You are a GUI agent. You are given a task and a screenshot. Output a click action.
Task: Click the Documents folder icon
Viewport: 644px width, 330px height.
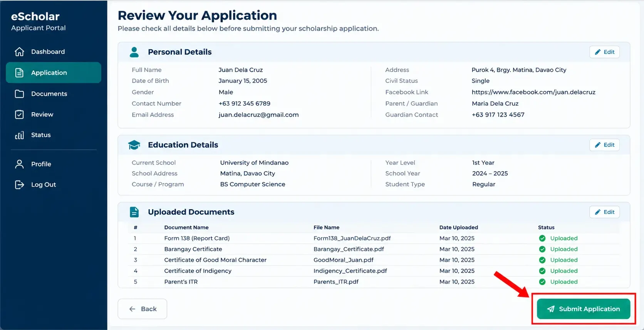[x=19, y=94]
